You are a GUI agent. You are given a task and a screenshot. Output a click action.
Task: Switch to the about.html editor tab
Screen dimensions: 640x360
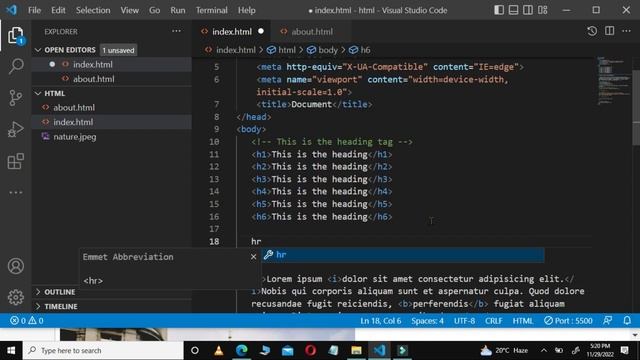[x=312, y=31]
